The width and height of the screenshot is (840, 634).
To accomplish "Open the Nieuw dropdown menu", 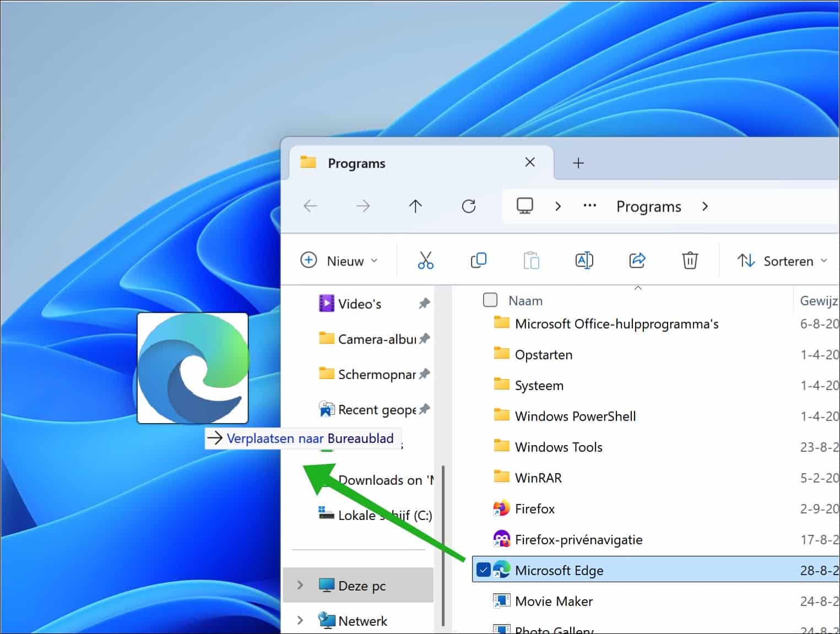I will click(x=339, y=261).
